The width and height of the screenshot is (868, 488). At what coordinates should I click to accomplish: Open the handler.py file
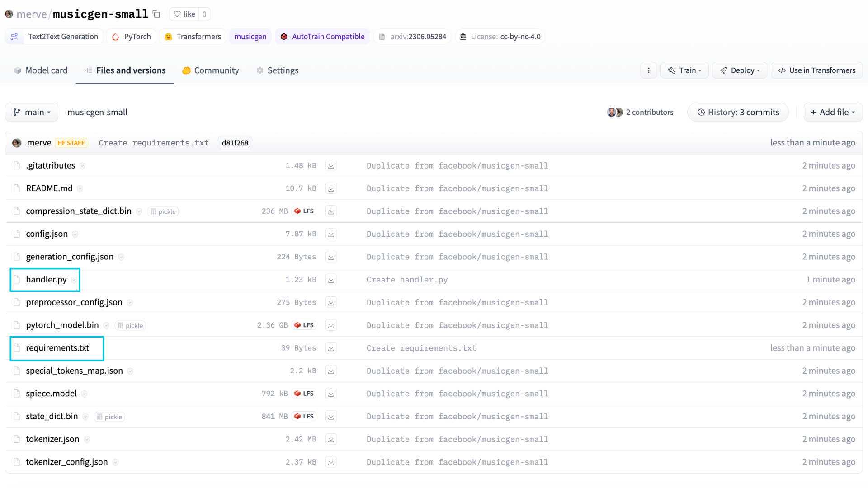(46, 279)
